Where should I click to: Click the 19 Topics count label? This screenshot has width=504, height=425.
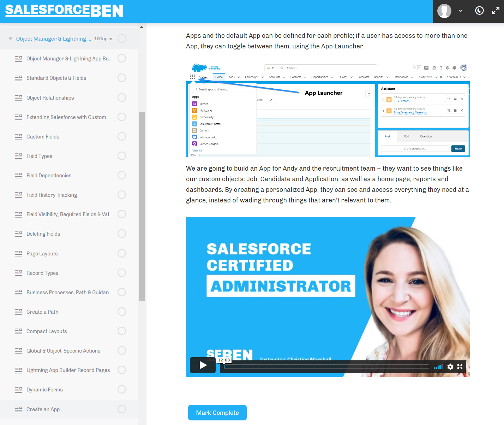click(x=104, y=39)
